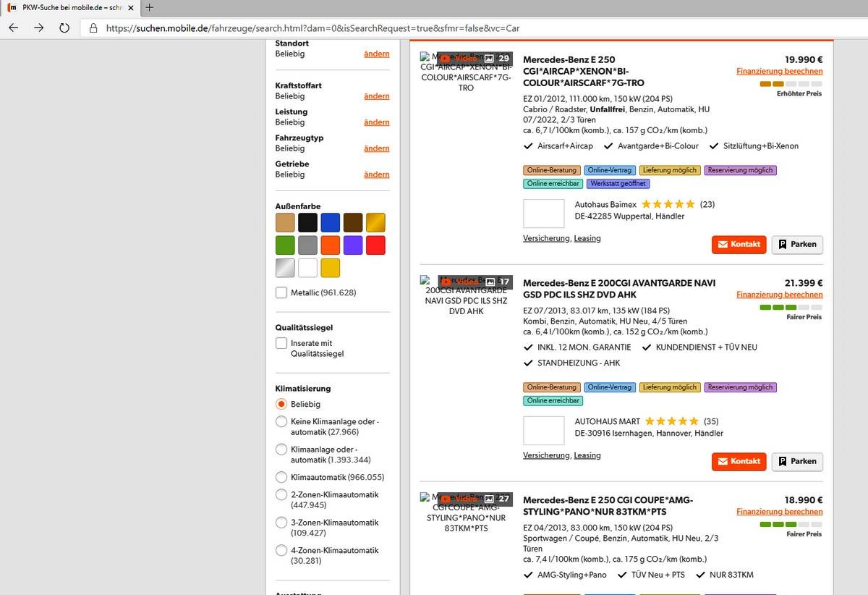Select the white exterior color swatch
The image size is (868, 595).
pyautogui.click(x=307, y=268)
